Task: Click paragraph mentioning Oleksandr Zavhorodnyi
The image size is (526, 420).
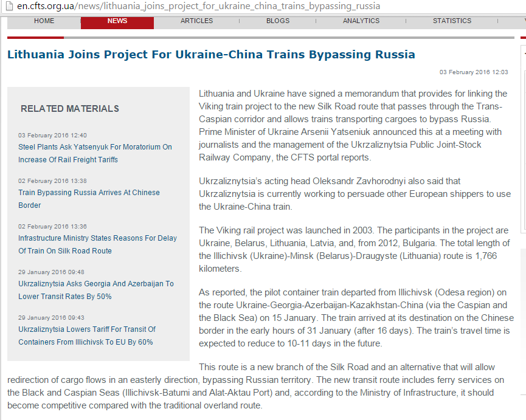Action: click(x=355, y=194)
